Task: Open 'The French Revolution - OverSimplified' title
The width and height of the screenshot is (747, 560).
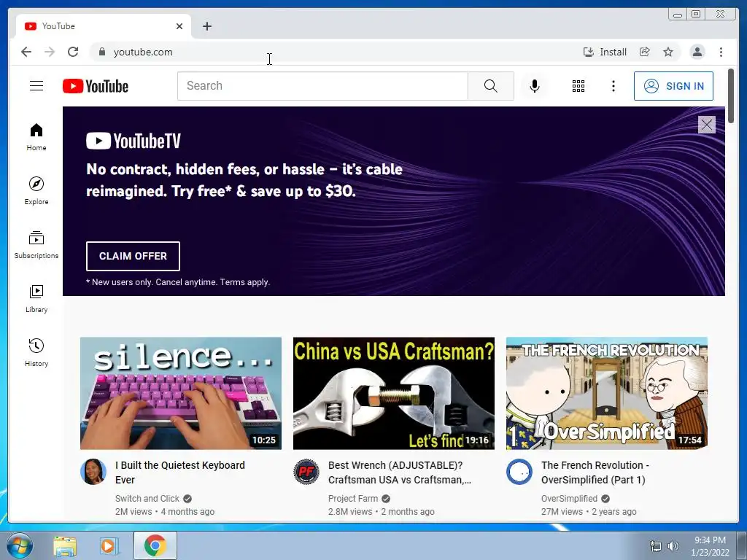Action: tap(595, 472)
